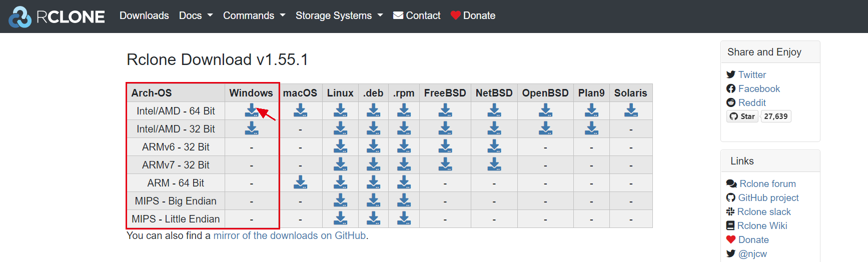
Task: Download Linux MIPS Little Endian build
Action: (x=340, y=218)
